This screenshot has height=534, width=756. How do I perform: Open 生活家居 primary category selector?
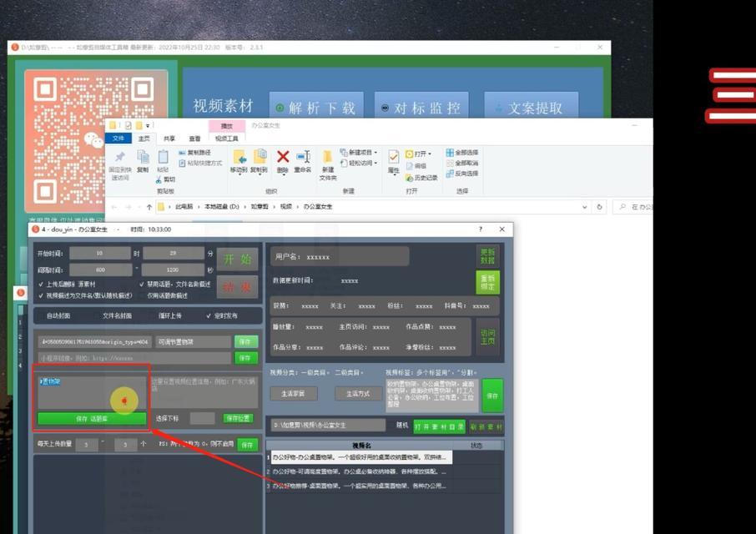293,394
